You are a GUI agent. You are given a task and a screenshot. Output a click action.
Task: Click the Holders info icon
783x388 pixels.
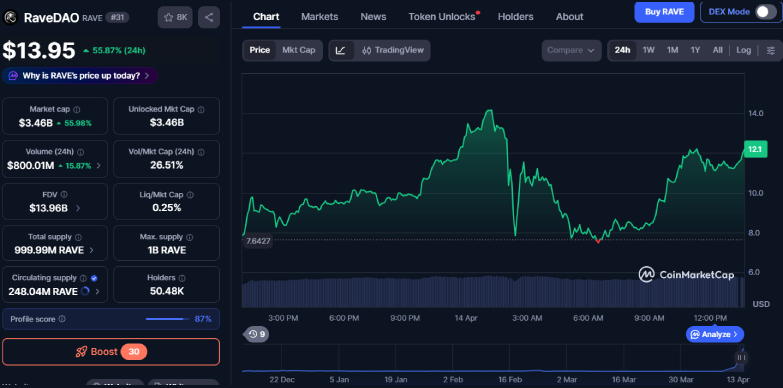182,278
